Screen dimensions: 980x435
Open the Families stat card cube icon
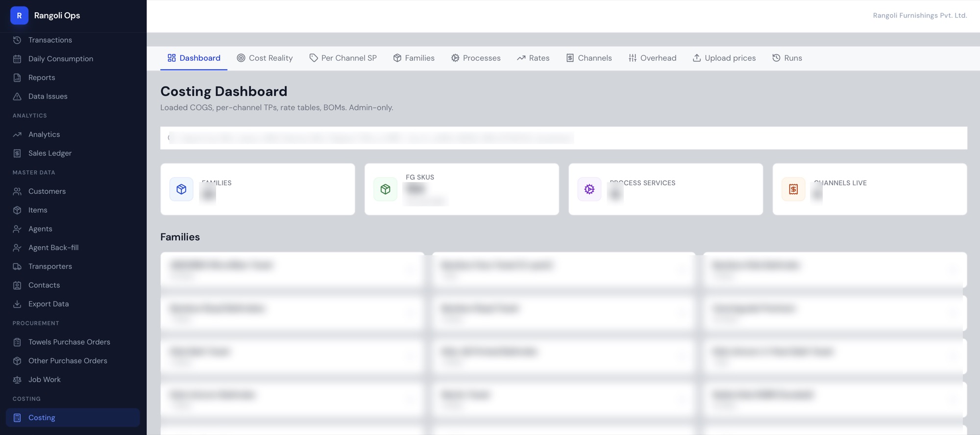pyautogui.click(x=181, y=189)
